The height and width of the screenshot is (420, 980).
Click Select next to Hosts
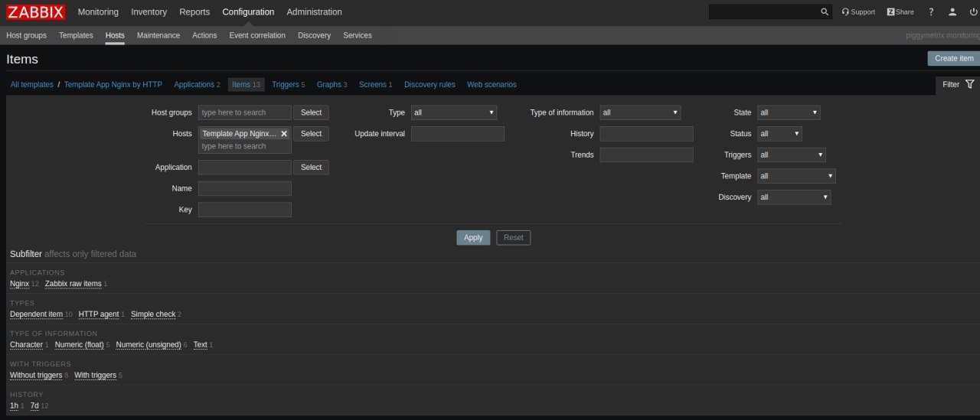[311, 134]
